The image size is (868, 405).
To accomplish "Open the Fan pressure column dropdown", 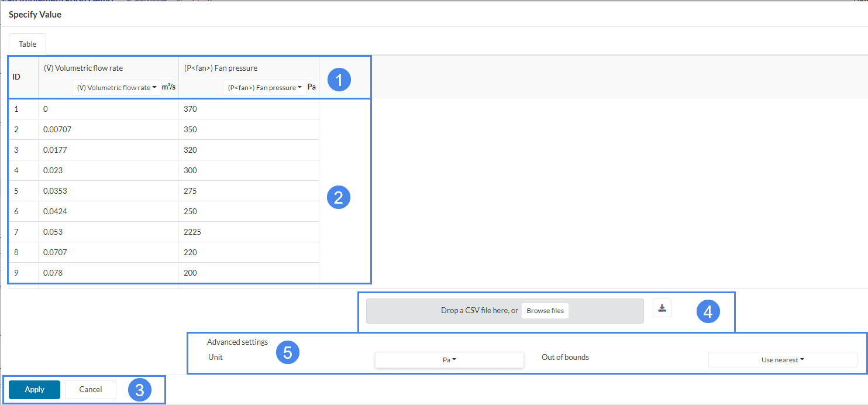I will click(x=264, y=88).
